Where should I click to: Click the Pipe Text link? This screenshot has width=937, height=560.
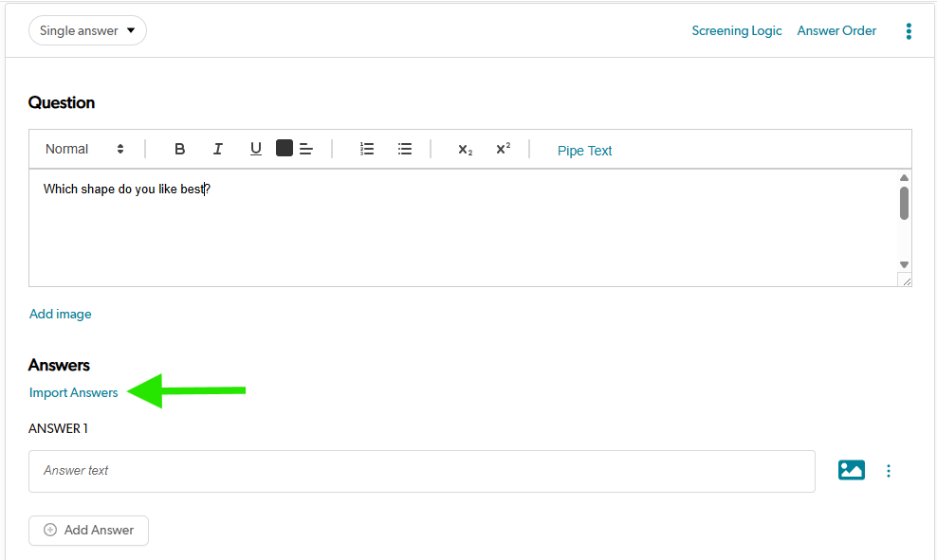pos(584,151)
